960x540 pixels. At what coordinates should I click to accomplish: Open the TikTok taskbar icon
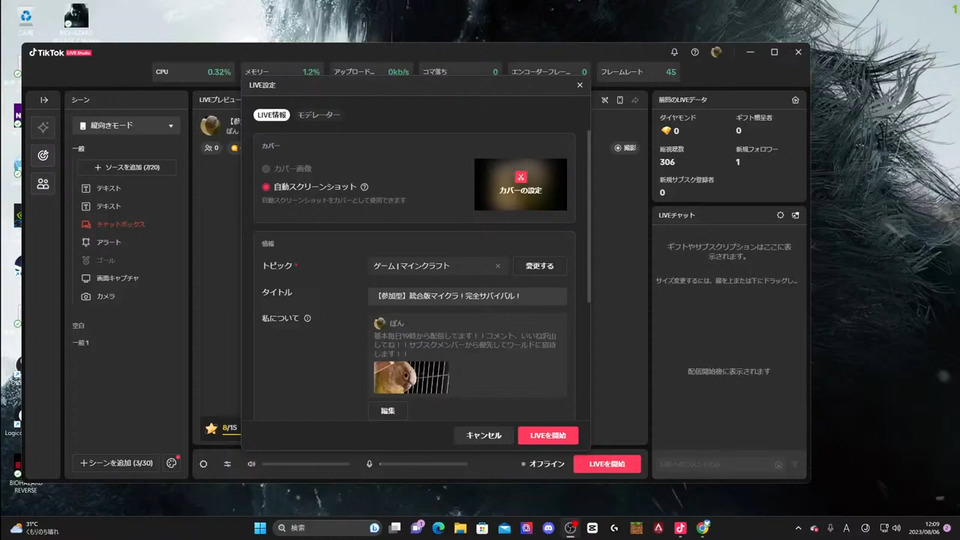680,528
